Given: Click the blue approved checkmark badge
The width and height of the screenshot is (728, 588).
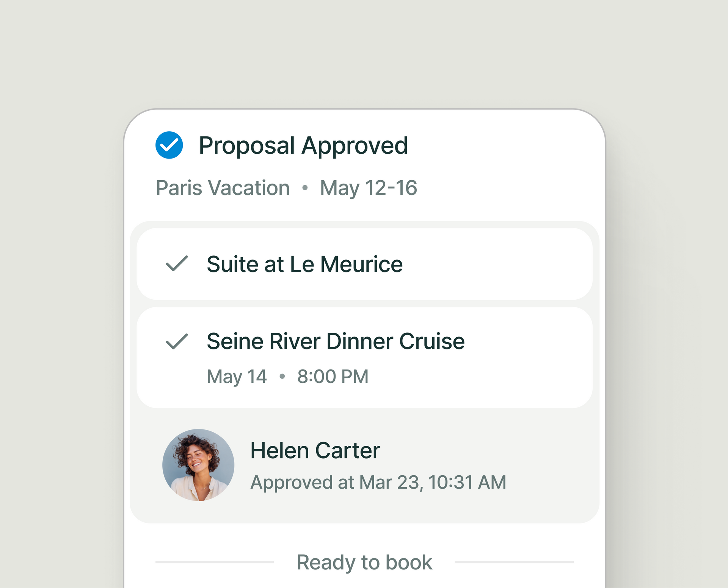Looking at the screenshot, I should (x=169, y=145).
